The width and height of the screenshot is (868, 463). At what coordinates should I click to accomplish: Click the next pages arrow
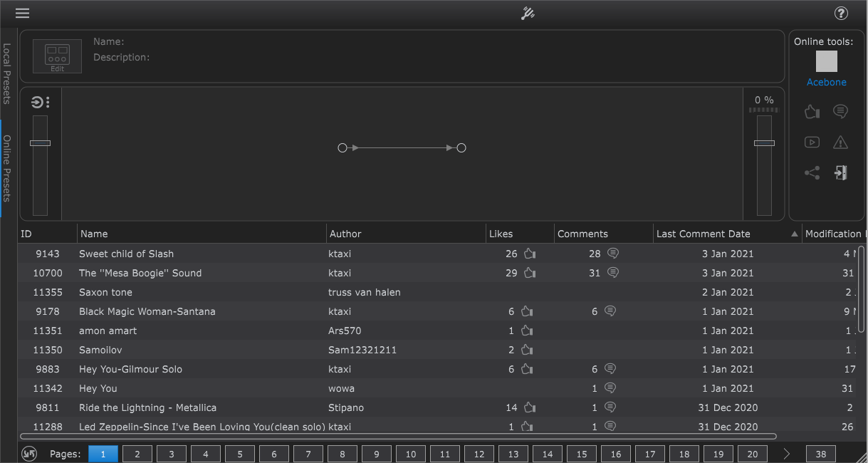[787, 453]
